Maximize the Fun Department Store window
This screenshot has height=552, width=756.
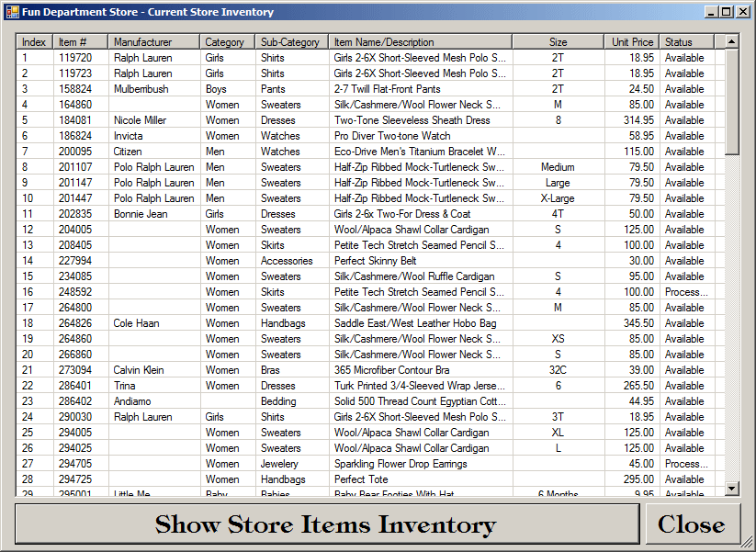click(x=726, y=12)
